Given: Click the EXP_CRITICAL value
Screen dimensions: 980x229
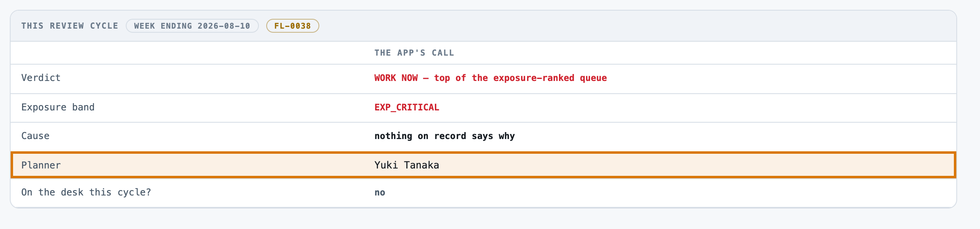Looking at the screenshot, I should point(407,107).
